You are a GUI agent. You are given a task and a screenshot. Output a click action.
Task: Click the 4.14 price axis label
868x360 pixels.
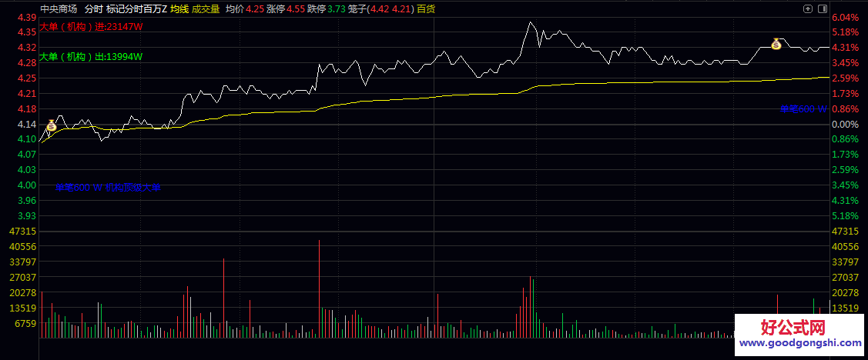[27, 125]
